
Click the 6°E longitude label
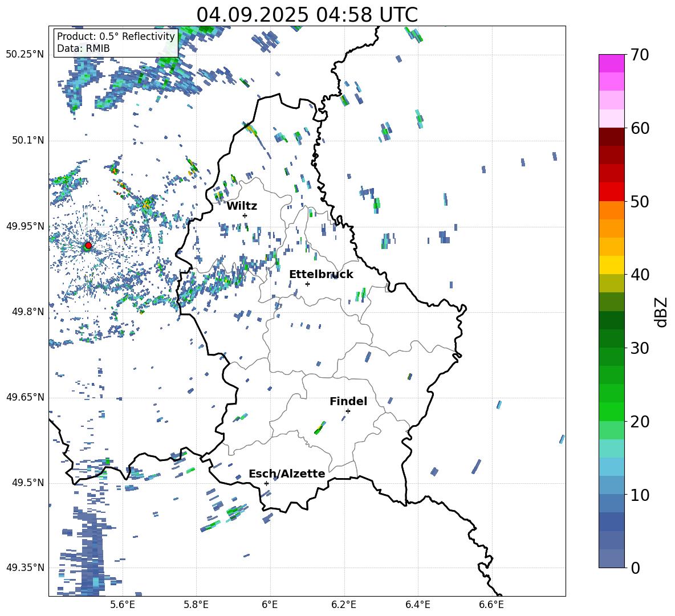(x=270, y=605)
